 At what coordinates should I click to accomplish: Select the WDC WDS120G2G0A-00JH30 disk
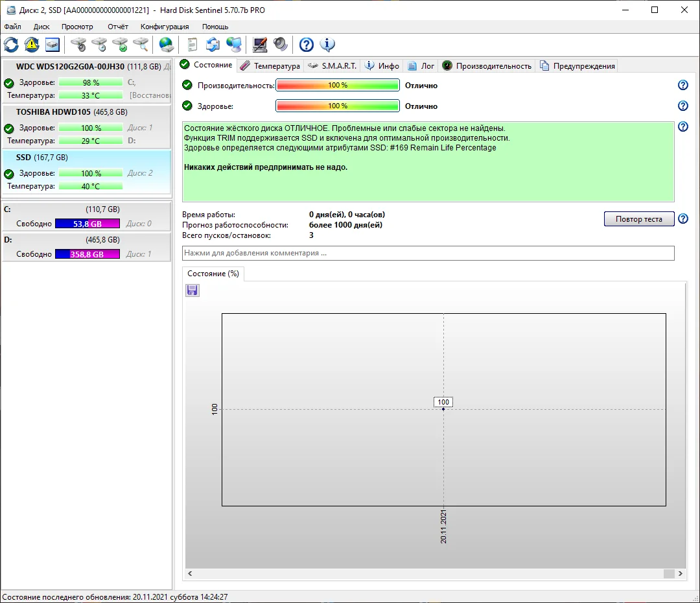pyautogui.click(x=87, y=80)
